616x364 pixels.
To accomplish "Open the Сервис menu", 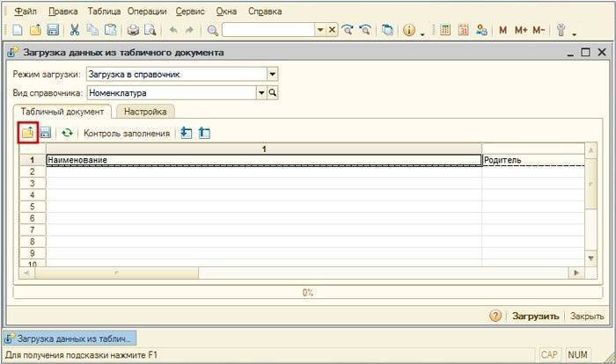I will (190, 11).
